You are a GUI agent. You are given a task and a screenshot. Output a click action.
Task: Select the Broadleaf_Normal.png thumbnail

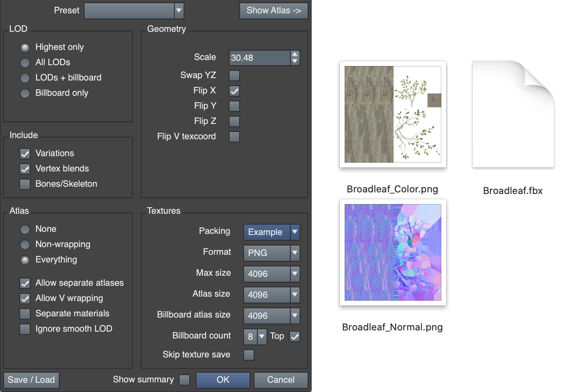[x=393, y=252]
